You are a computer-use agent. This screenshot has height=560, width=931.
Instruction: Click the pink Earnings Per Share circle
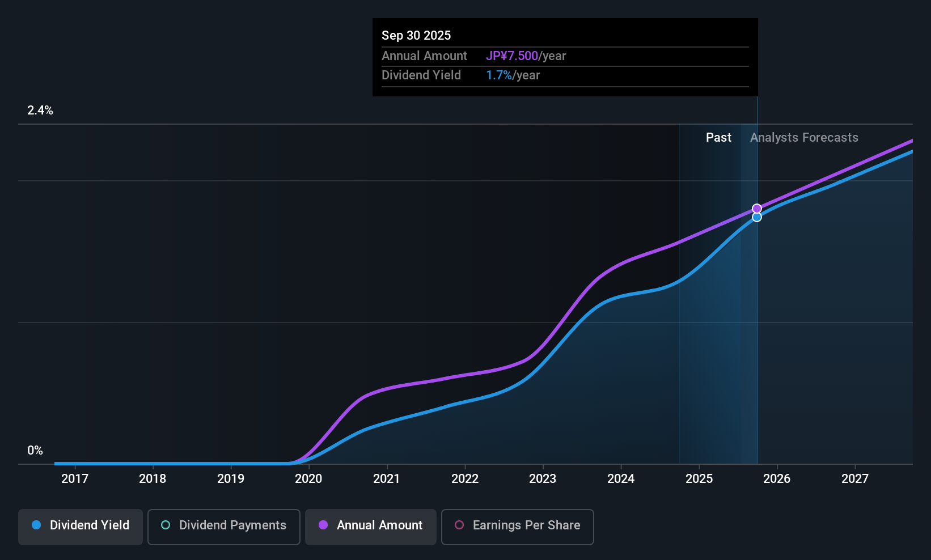click(x=459, y=525)
